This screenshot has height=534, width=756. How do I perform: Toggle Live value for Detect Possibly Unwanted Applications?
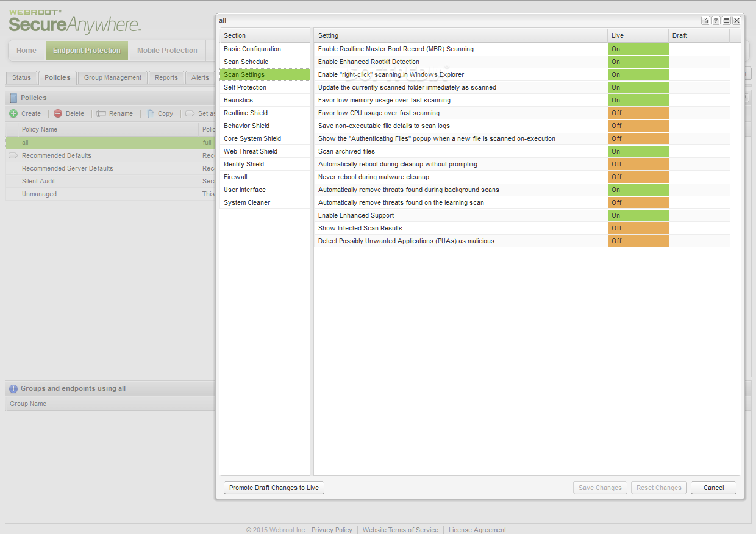click(638, 241)
